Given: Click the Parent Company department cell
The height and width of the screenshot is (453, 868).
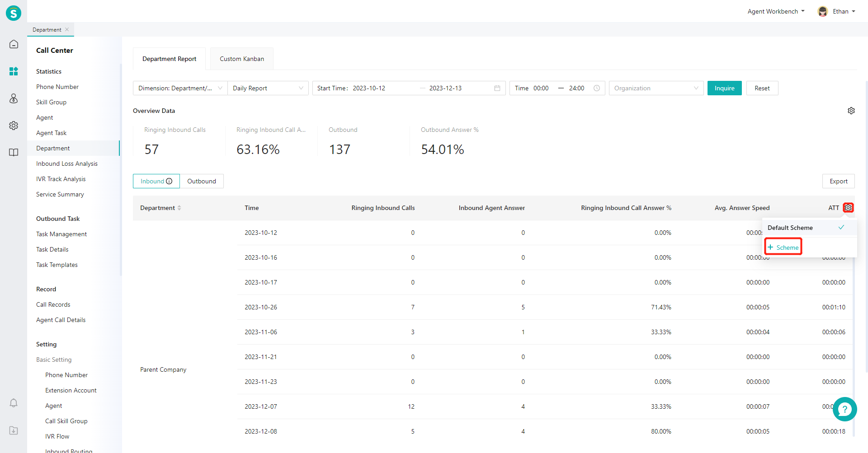Looking at the screenshot, I should coord(163,369).
